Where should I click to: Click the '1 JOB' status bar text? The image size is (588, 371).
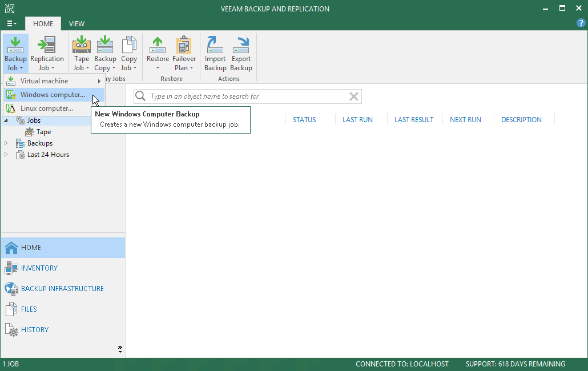click(10, 364)
